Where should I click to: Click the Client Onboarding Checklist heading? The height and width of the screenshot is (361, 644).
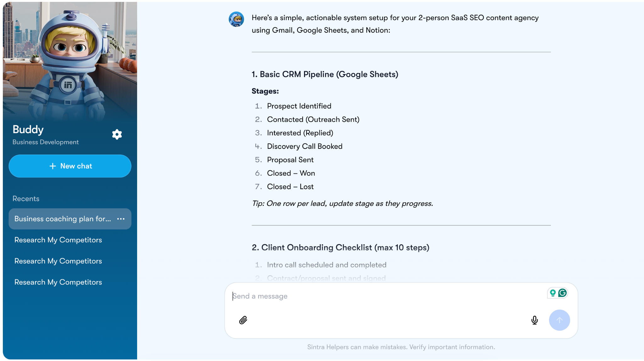tap(340, 247)
